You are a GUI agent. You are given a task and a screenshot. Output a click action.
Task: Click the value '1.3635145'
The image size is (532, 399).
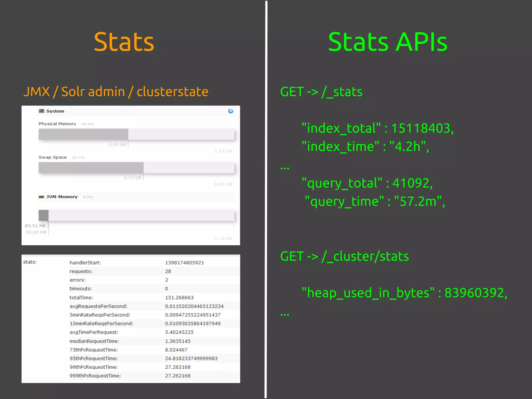click(x=178, y=341)
